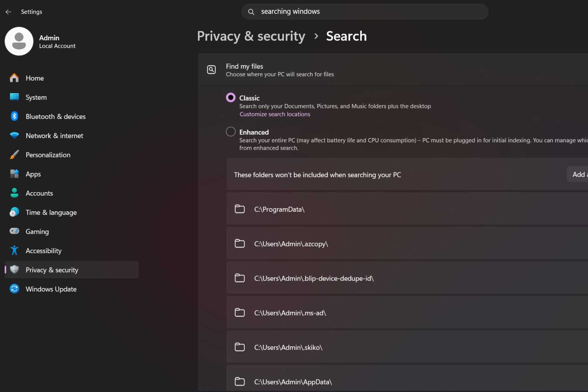Viewport: 588px width, 392px height.
Task: Select the C:\Users\Admin\.blip-device-dedupe-id\ row
Action: (407, 278)
